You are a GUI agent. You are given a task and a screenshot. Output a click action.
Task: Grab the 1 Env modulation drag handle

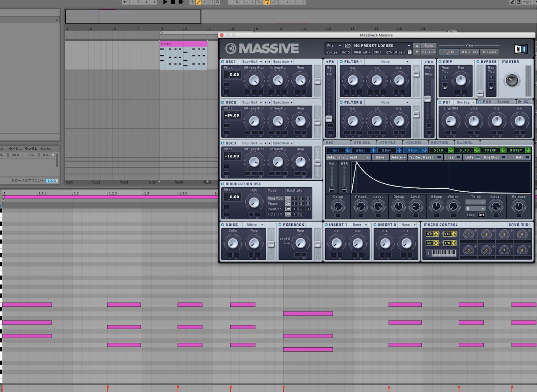(x=348, y=150)
